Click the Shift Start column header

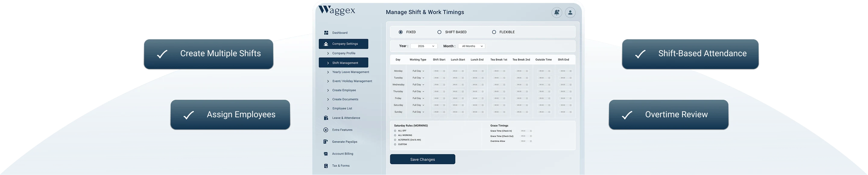coord(439,60)
